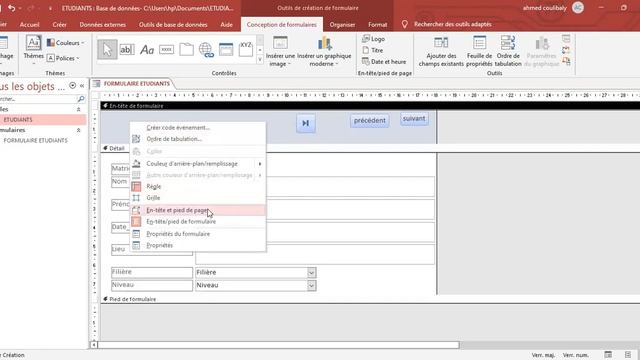Click the En-tête de formulaire section bar
The width and height of the screenshot is (640, 360).
tap(370, 106)
